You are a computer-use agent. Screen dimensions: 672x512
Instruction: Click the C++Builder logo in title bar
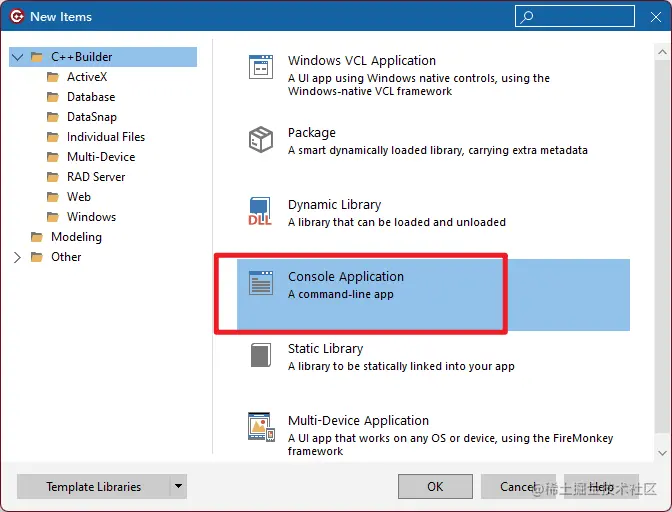pos(17,16)
